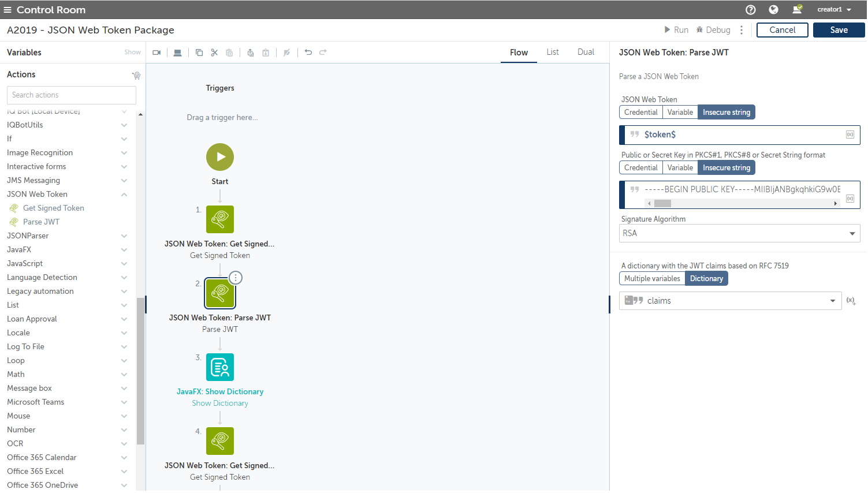Open the Signature Algorithm RSA dropdown
This screenshot has width=868, height=493.
(x=739, y=233)
